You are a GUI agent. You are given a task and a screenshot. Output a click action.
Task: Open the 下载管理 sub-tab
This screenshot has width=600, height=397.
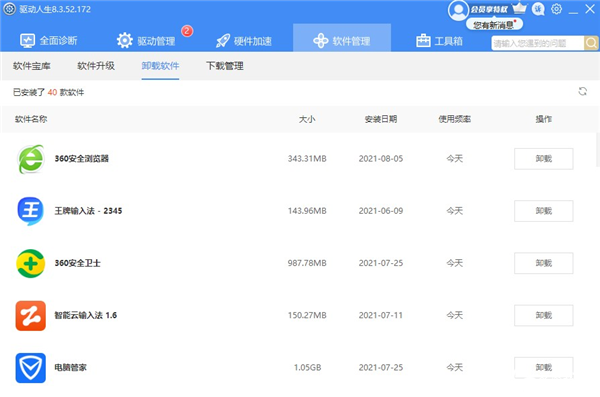pos(225,66)
